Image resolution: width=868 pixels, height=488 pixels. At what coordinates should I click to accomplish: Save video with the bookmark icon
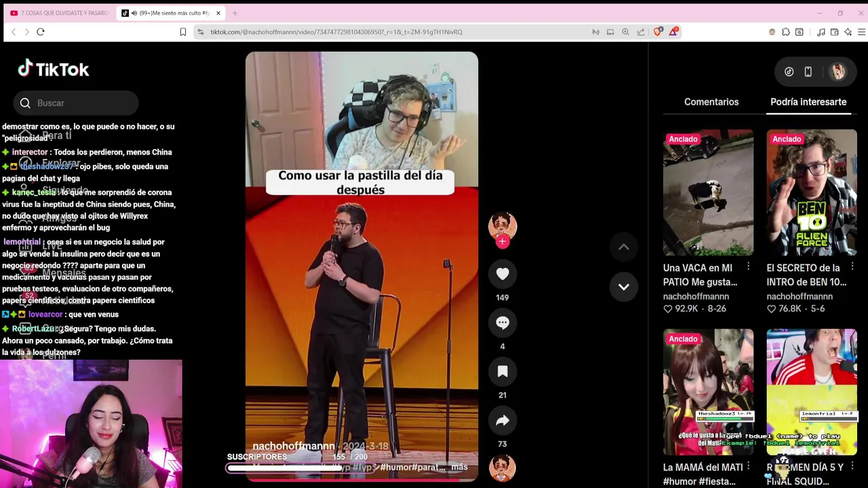click(502, 371)
